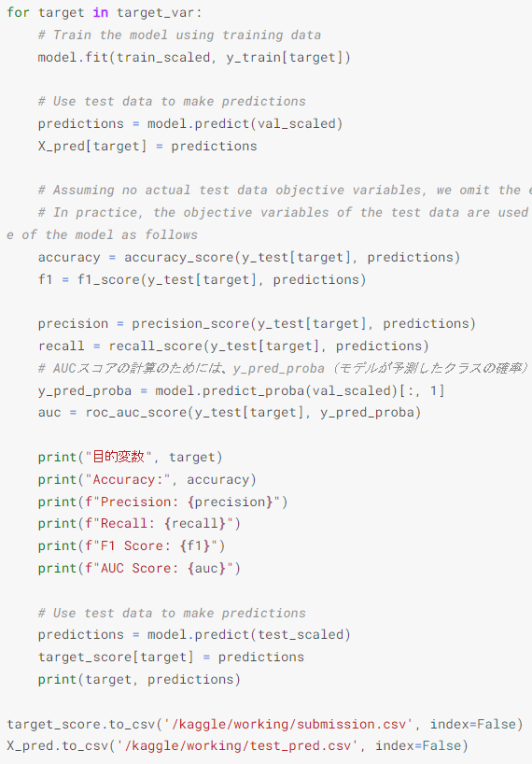Click the X_pred[target] assignment line
Viewport: 532px width, 764px height.
[147, 147]
